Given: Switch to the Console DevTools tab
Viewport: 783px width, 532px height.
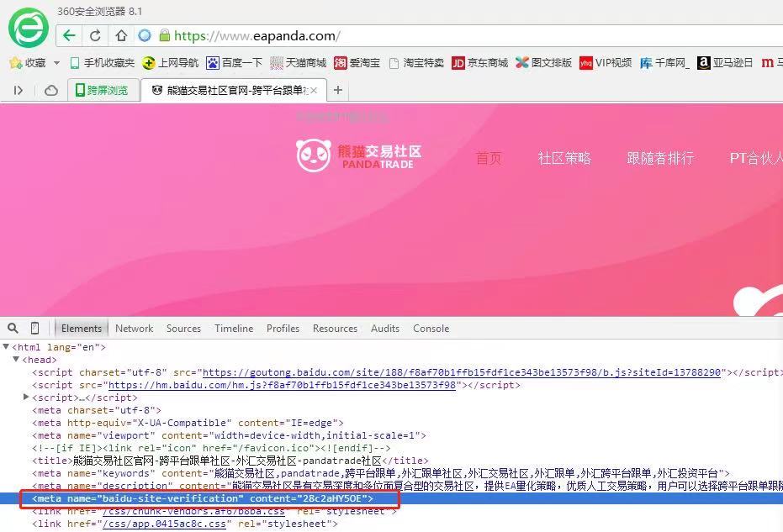Looking at the screenshot, I should click(431, 329).
